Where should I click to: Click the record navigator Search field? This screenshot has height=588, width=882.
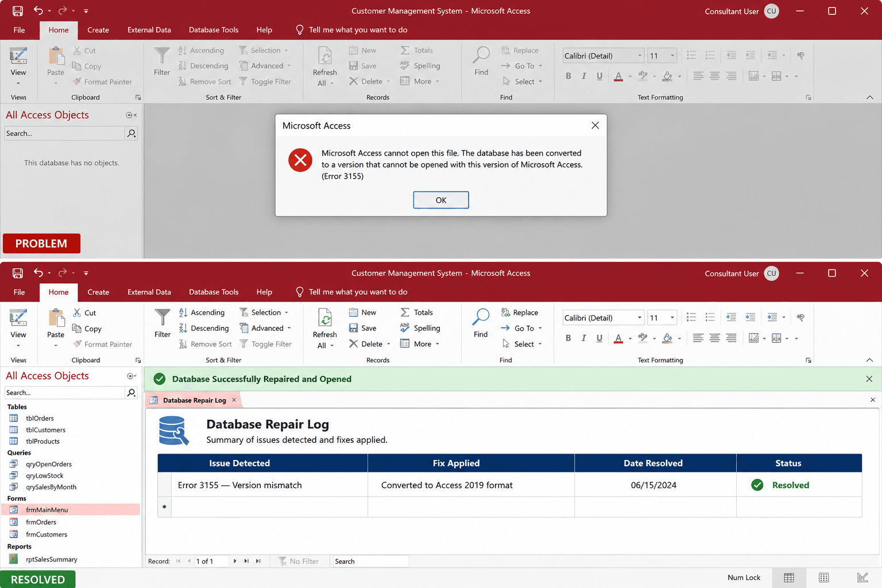pyautogui.click(x=371, y=562)
